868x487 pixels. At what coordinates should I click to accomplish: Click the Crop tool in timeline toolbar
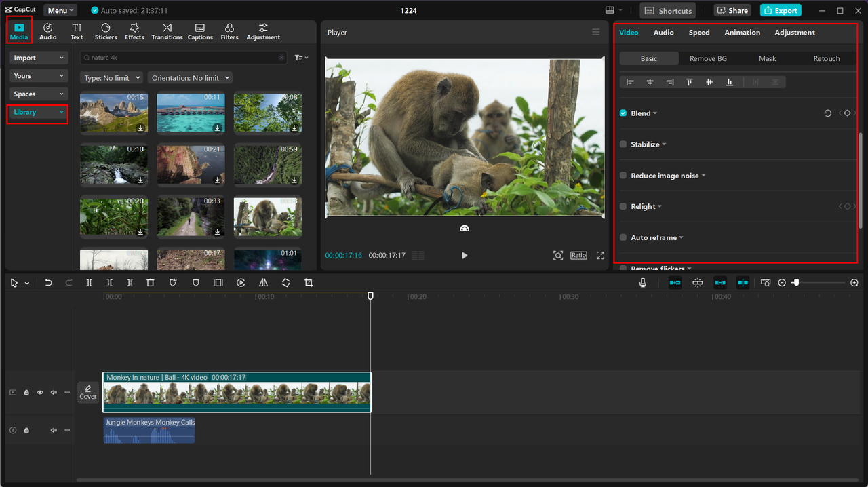[309, 283]
